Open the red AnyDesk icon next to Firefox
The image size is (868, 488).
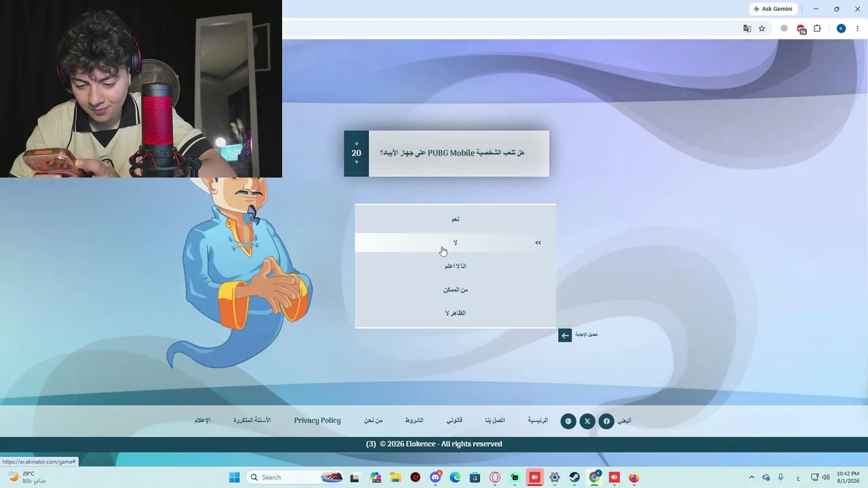point(614,477)
